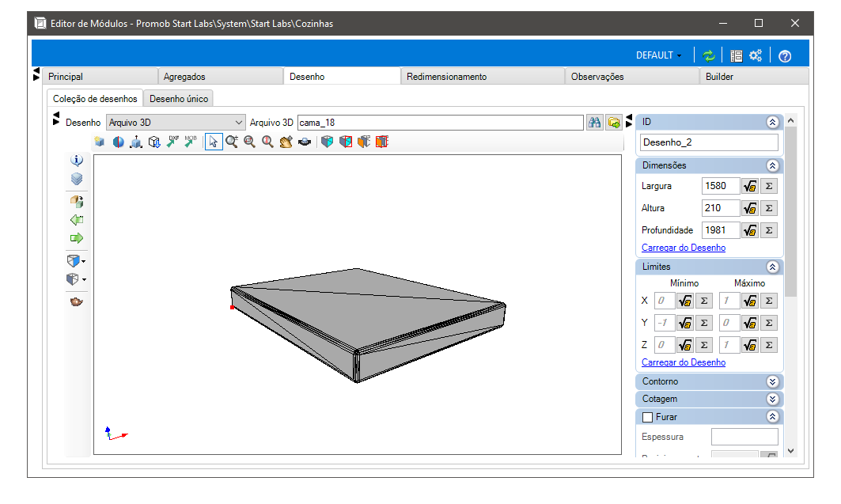
Task: Expand the Cotagem section
Action: point(772,400)
